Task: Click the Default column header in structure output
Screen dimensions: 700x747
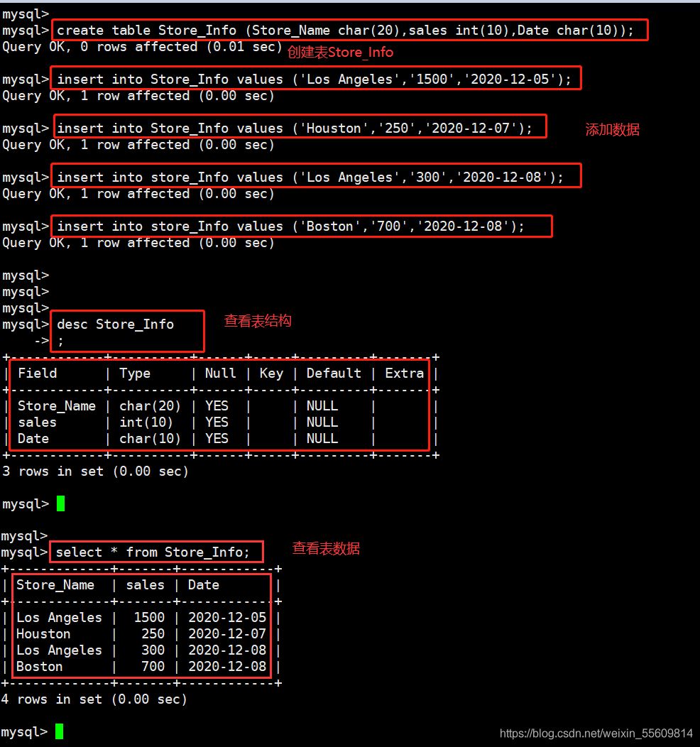Action: pos(333,373)
